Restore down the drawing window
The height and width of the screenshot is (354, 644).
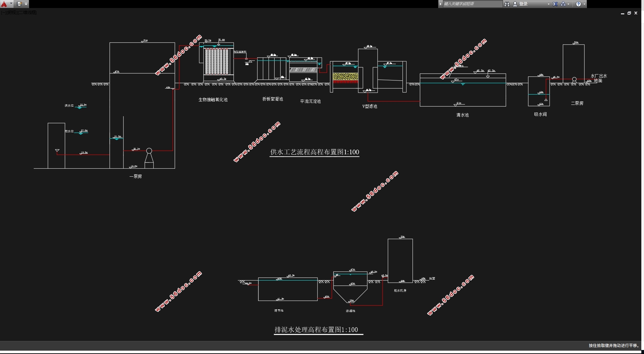pos(629,13)
